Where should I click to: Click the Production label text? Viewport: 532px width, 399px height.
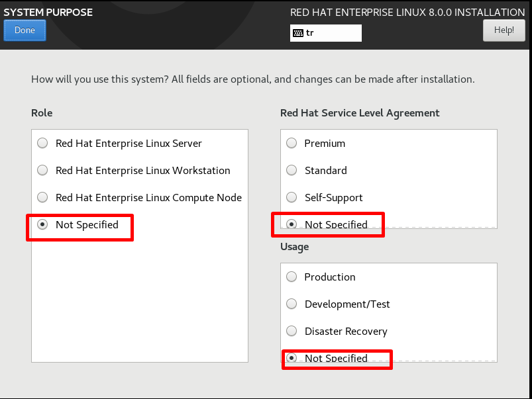tap(330, 277)
